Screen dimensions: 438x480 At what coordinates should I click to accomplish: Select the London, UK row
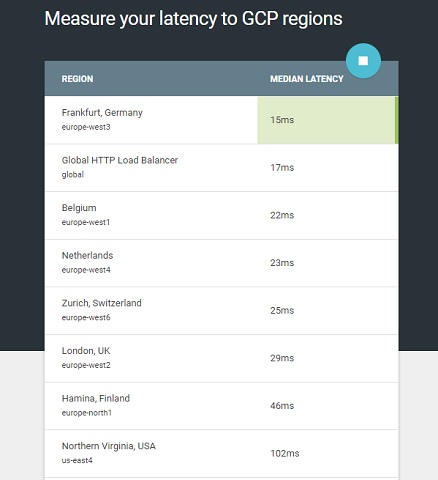[221, 358]
